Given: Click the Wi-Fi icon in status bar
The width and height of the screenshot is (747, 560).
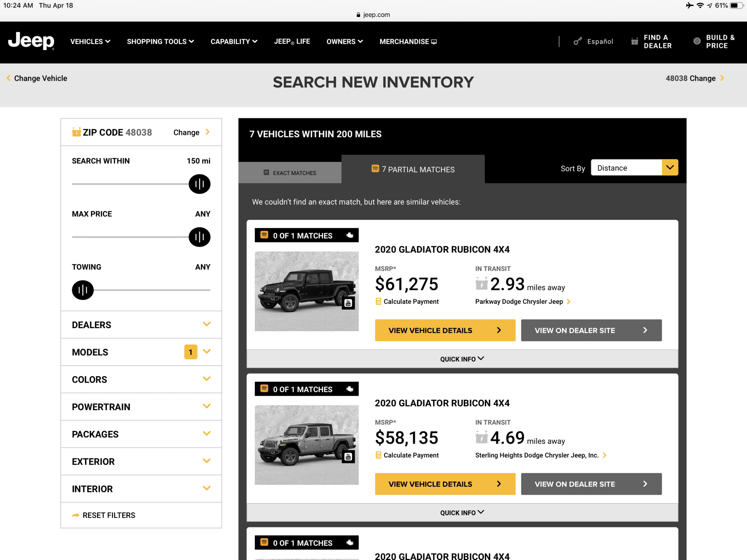Looking at the screenshot, I should click(700, 6).
